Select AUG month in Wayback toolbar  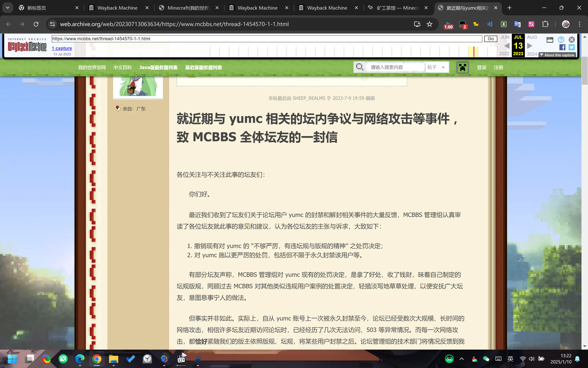point(532,37)
